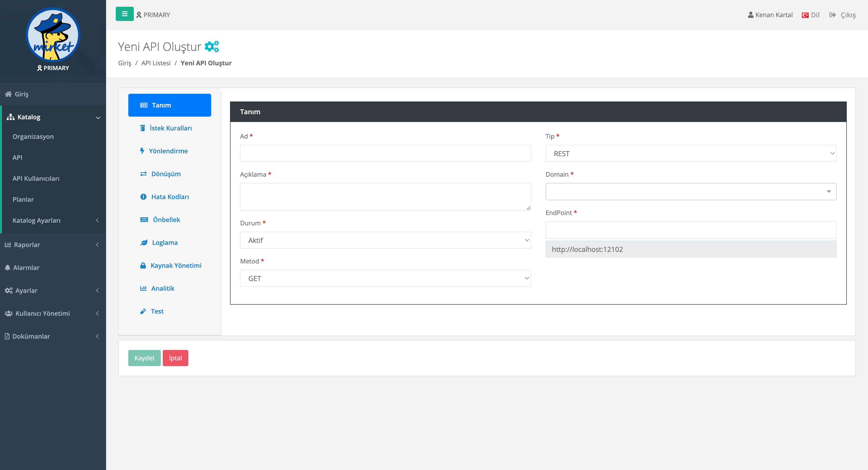Go to API Listesi breadcrumb link
This screenshot has height=470, width=868.
tap(156, 63)
